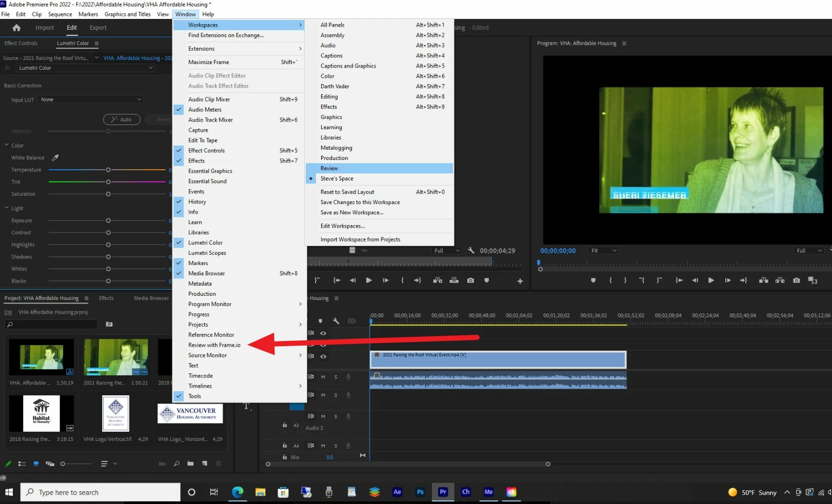Adjust the Saturation slider
This screenshot has width=832, height=504.
click(x=108, y=194)
